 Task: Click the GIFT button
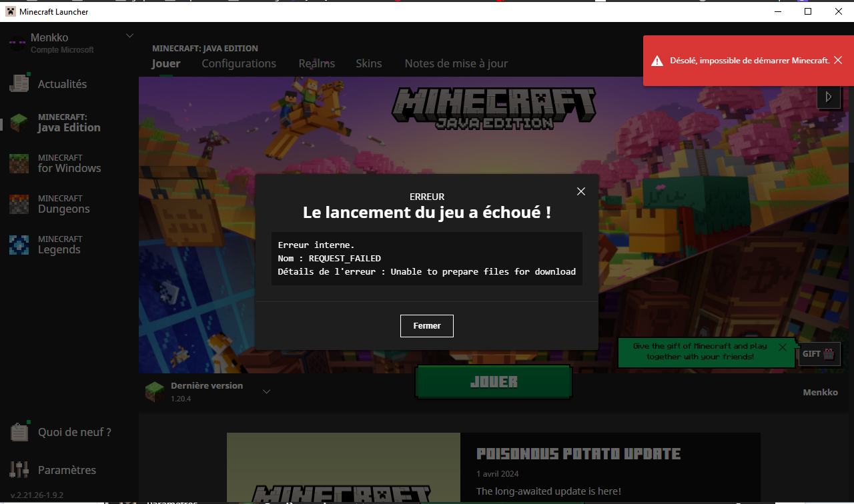coord(819,354)
